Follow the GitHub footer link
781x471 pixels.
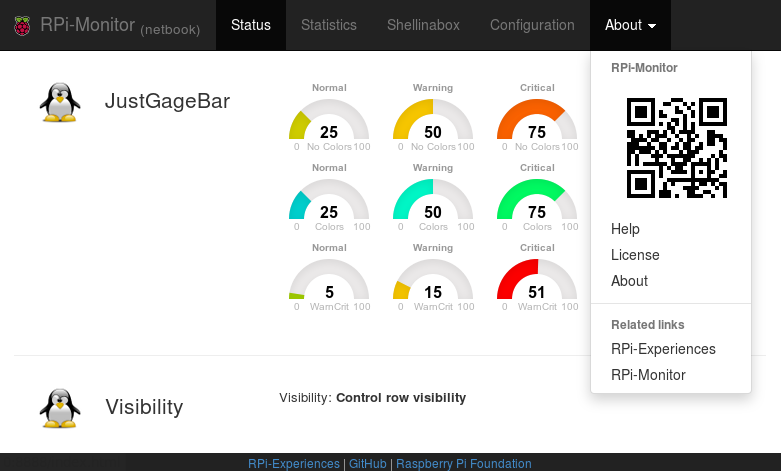368,464
